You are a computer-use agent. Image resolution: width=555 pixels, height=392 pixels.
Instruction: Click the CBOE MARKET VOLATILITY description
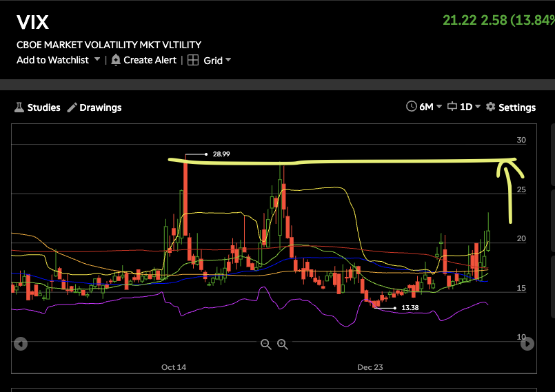coord(109,45)
